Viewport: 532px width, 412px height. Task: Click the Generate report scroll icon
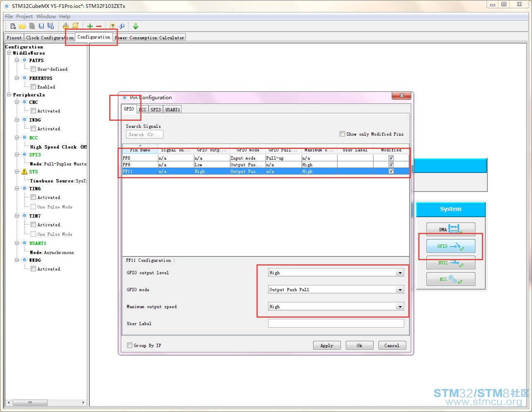(x=75, y=26)
